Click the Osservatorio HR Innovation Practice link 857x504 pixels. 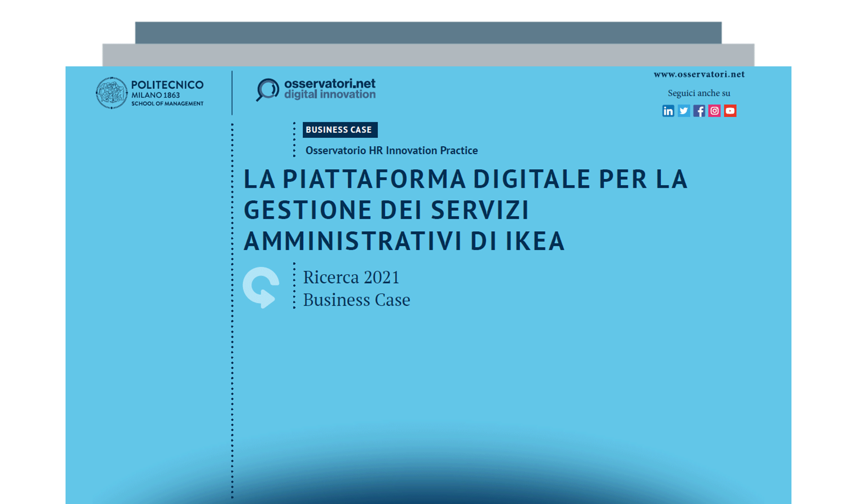(391, 150)
